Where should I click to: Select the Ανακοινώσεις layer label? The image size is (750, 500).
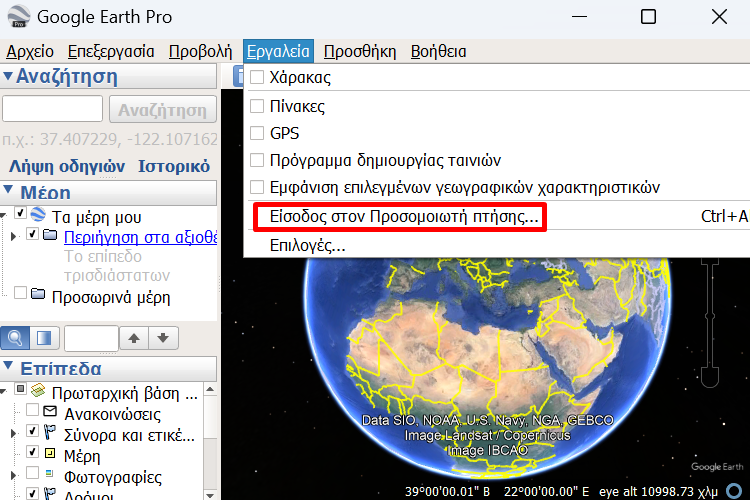pyautogui.click(x=112, y=414)
